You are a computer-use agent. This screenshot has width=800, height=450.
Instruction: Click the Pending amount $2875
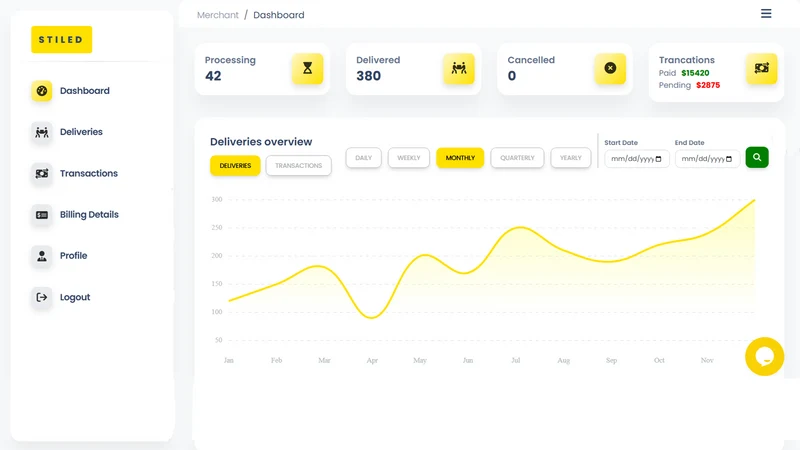tap(708, 85)
